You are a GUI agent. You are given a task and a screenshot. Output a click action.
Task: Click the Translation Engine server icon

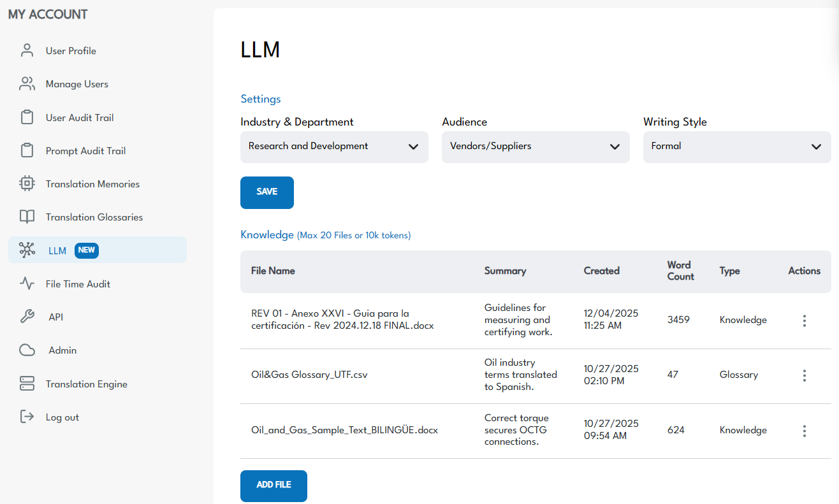(27, 384)
